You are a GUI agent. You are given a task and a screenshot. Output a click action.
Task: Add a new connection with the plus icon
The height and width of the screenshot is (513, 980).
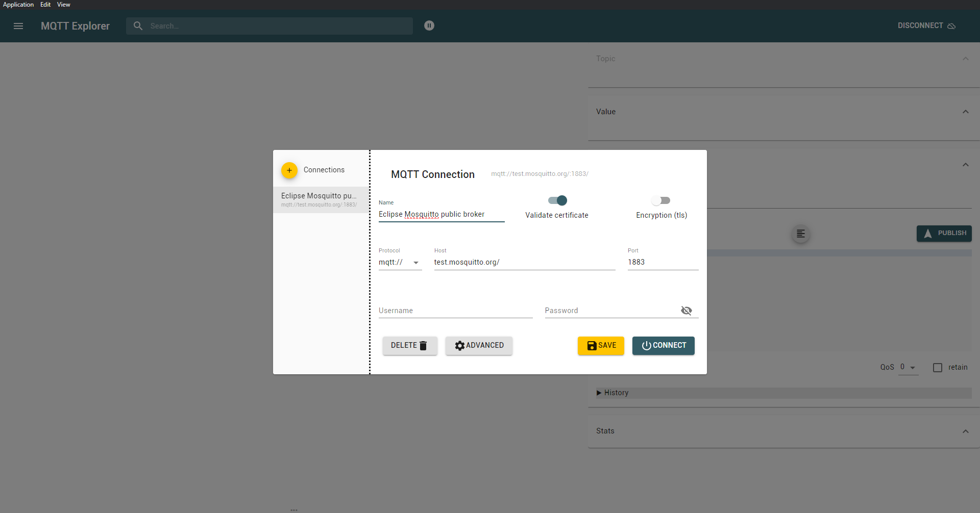point(289,170)
